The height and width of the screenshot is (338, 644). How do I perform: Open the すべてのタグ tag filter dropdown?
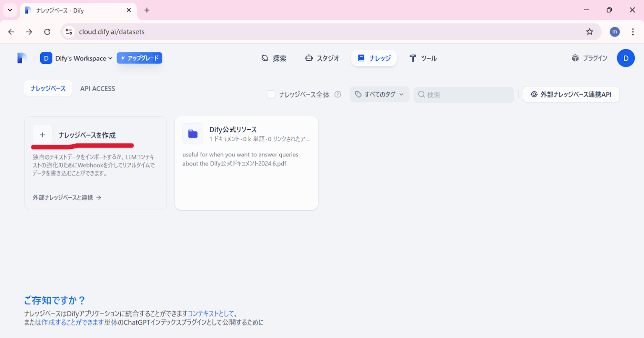click(379, 94)
